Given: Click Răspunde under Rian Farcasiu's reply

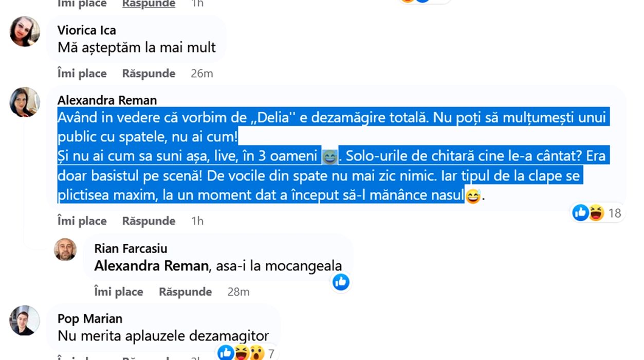Looking at the screenshot, I should pyautogui.click(x=185, y=292).
